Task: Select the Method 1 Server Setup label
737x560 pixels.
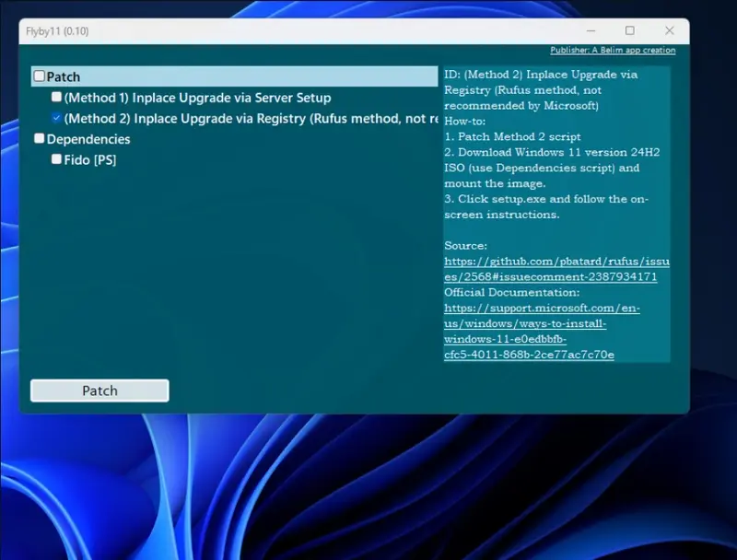Action: pyautogui.click(x=197, y=98)
